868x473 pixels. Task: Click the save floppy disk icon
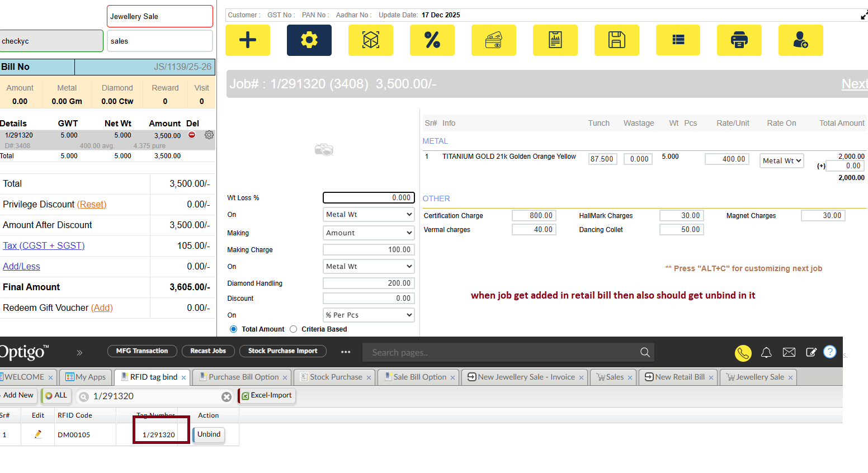point(616,40)
